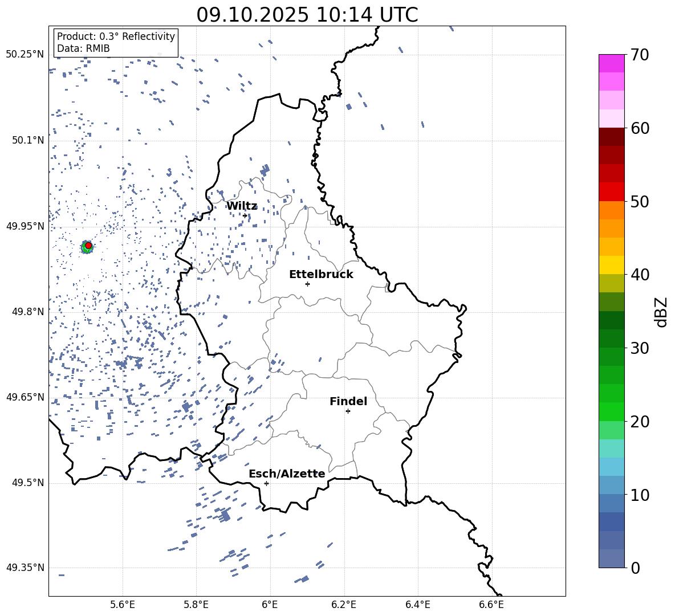675x616 pixels.
Task: Click the 50.25°N latitude label
Action: tap(25, 55)
